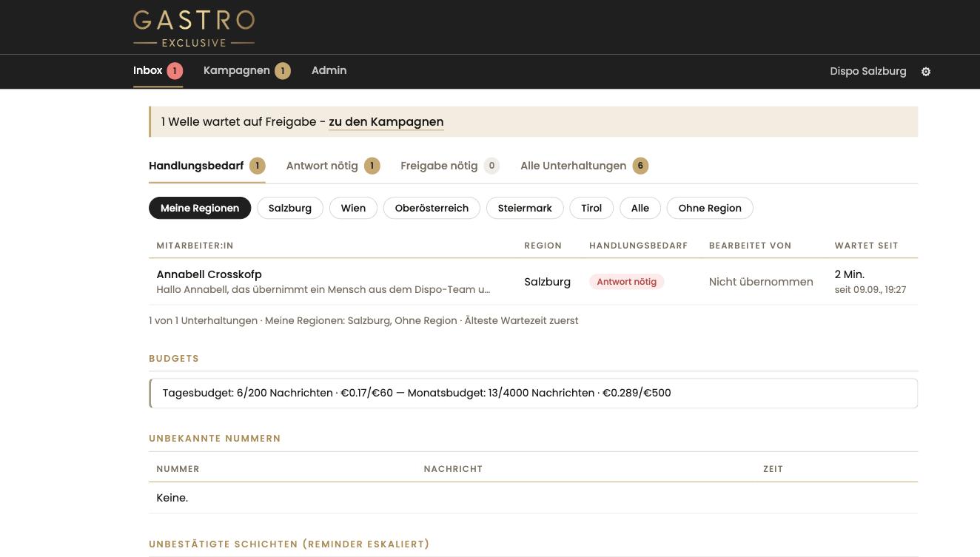Click the 'Keine.' empty table row
Viewport: 980px width, 557px height.
pos(533,498)
